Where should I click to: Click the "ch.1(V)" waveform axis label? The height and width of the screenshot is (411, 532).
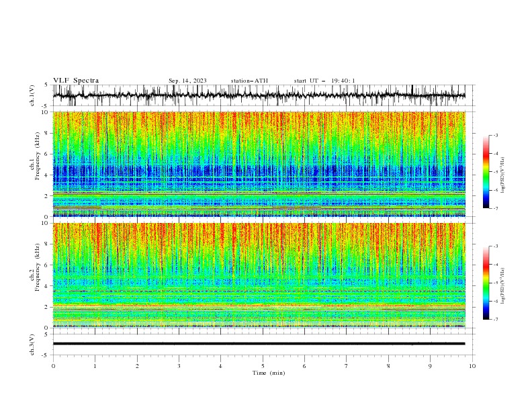point(32,95)
